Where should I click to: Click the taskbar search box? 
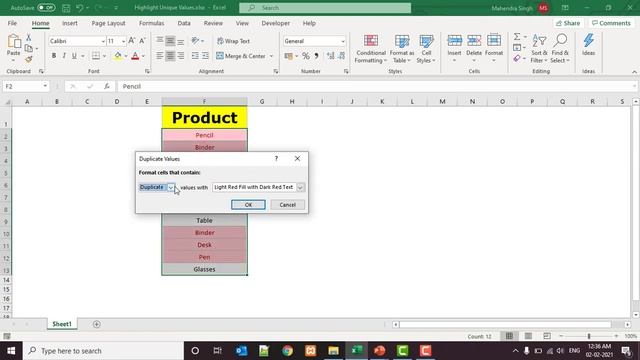coord(104,351)
